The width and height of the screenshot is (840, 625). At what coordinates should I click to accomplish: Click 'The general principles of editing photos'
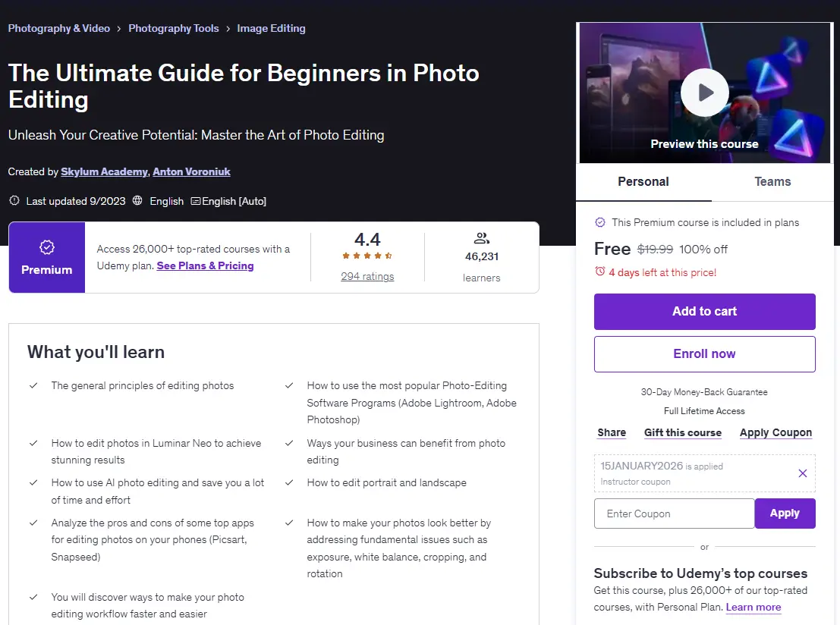coord(143,385)
